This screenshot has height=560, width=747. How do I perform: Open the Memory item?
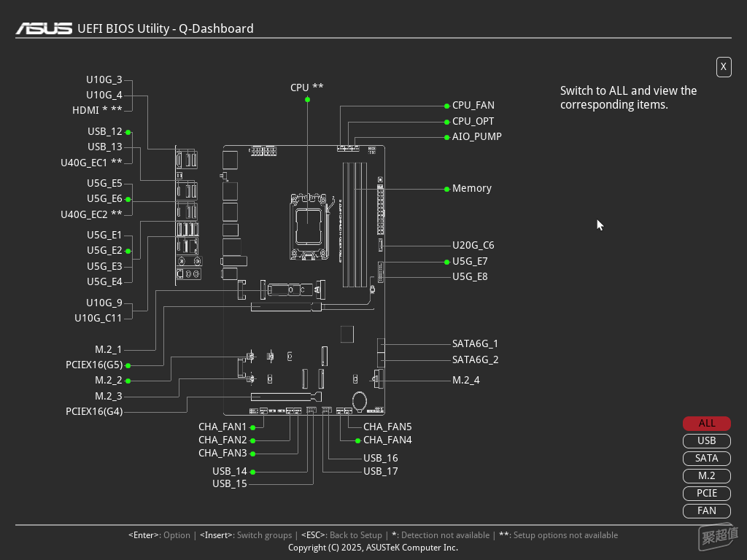(472, 189)
